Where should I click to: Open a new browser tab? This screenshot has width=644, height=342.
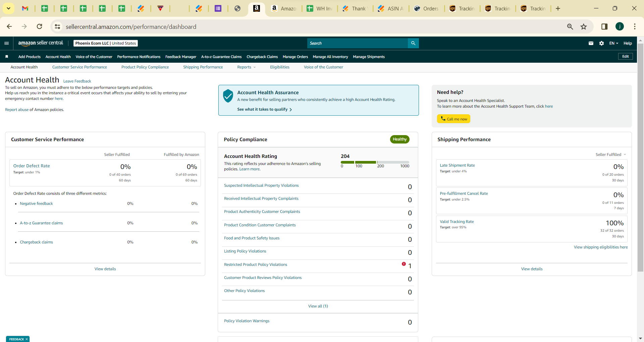point(558,8)
